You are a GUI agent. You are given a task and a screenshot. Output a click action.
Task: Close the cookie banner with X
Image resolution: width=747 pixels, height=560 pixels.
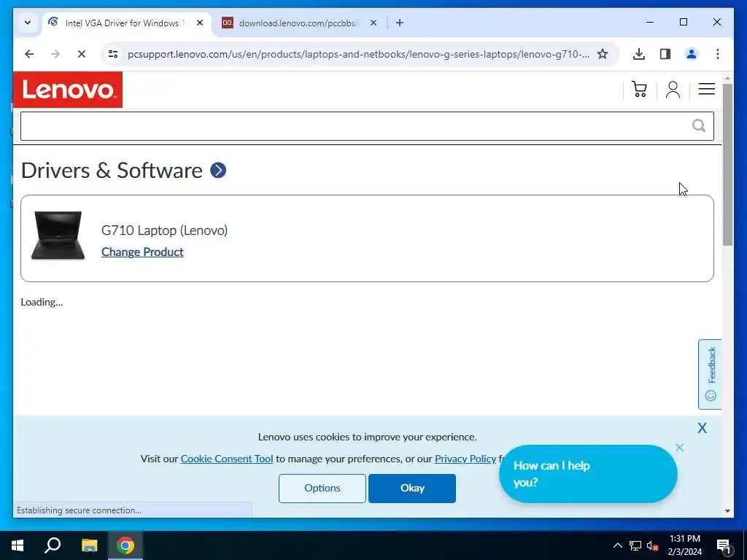pyautogui.click(x=703, y=427)
